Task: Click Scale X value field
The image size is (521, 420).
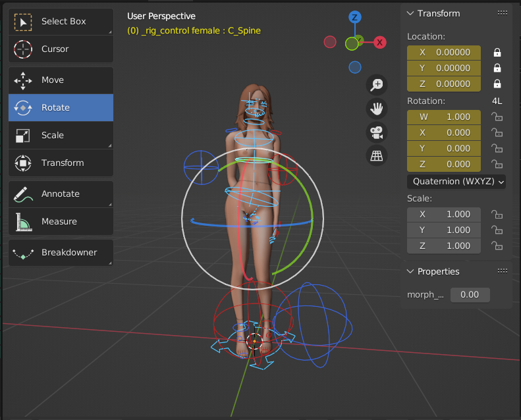Action: pos(444,215)
